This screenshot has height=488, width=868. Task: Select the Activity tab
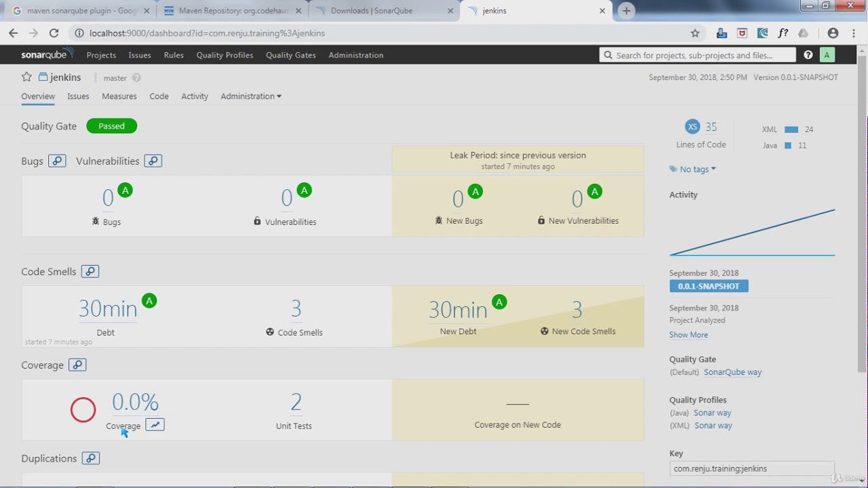point(195,96)
